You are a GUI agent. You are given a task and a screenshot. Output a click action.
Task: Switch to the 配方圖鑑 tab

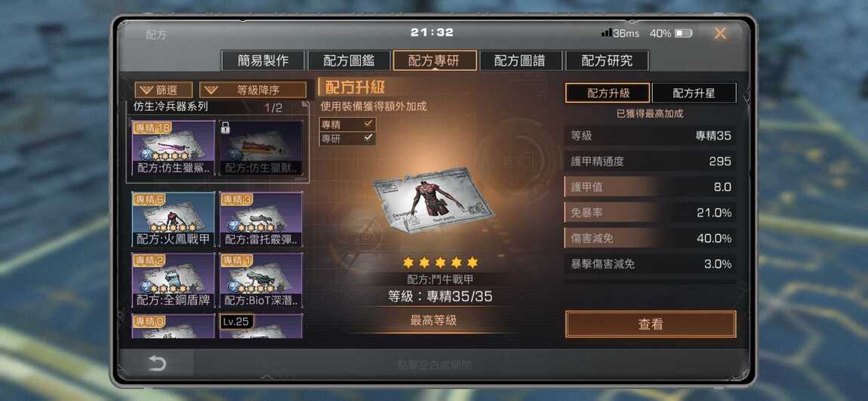point(349,60)
